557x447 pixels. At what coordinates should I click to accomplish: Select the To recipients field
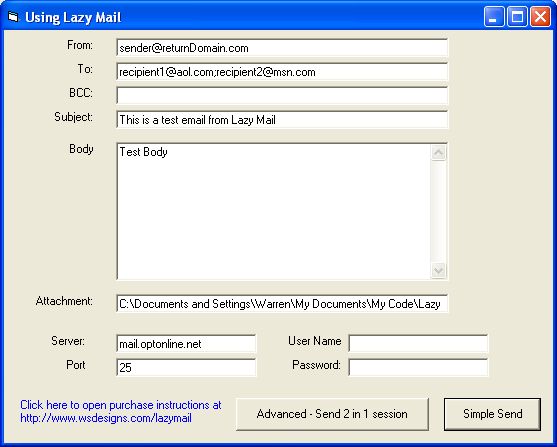[282, 72]
